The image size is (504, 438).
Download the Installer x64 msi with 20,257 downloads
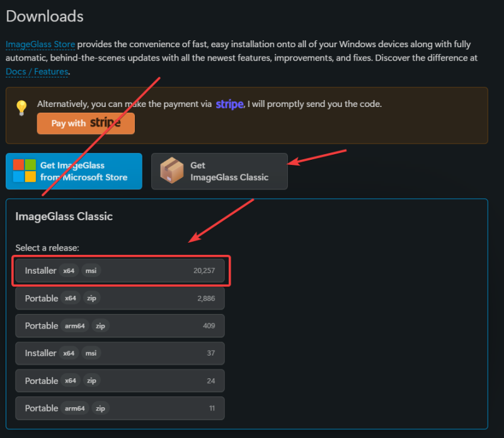(120, 271)
